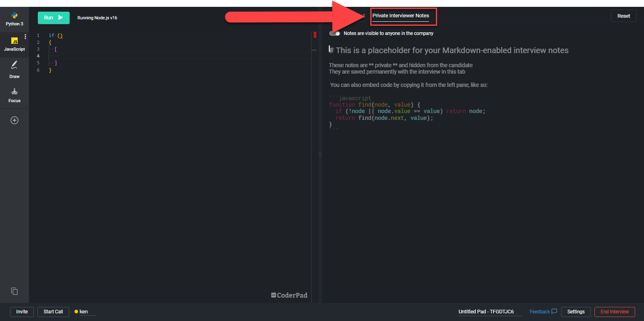Open the Draw tool
The height and width of the screenshot is (321, 644).
tap(14, 70)
